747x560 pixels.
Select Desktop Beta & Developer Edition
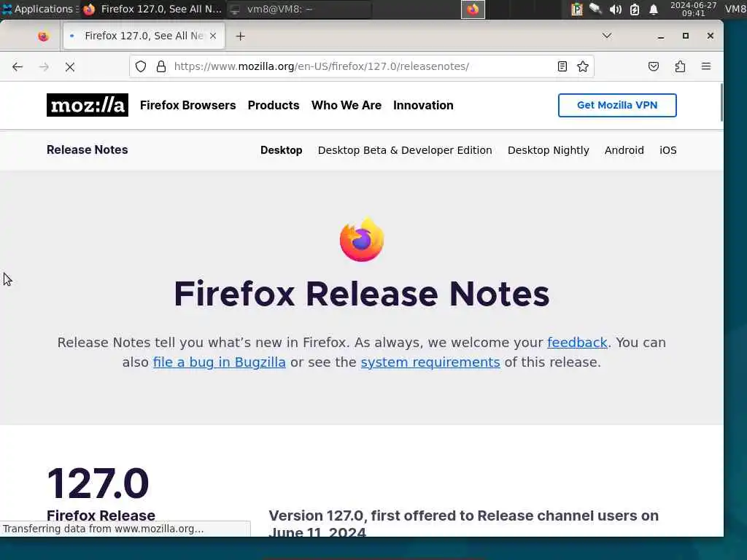coord(404,150)
